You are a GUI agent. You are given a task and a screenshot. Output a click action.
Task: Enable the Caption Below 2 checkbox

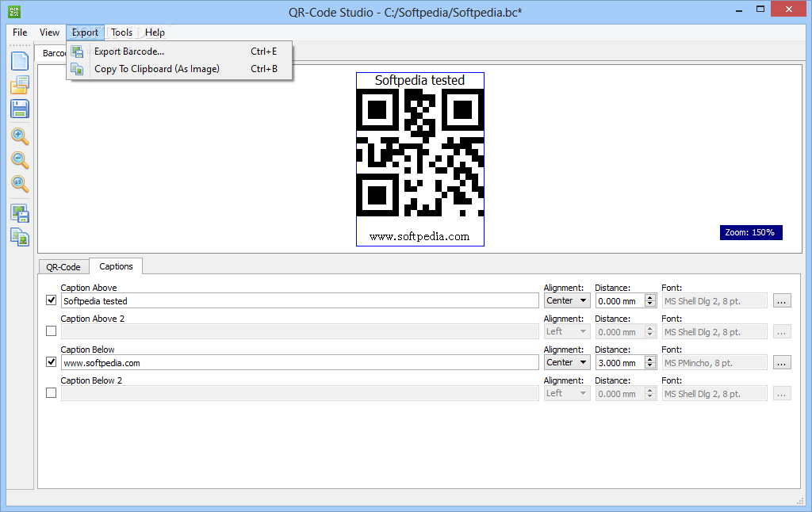[x=52, y=393]
